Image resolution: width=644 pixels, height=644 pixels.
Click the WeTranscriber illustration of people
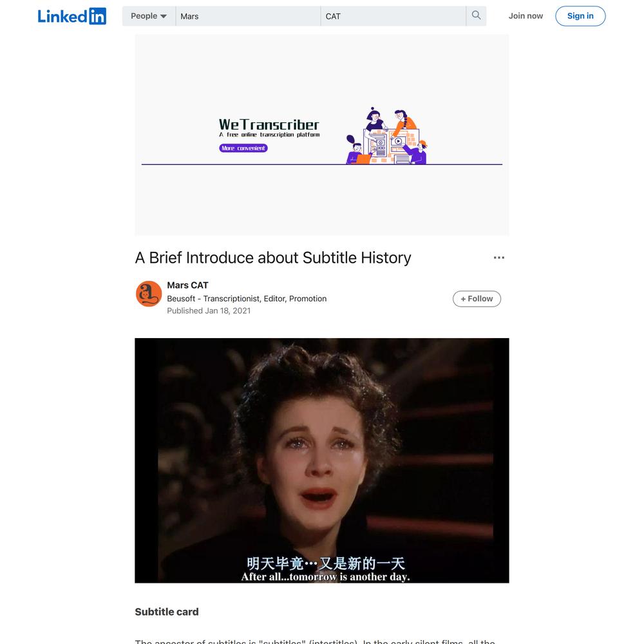pyautogui.click(x=386, y=136)
